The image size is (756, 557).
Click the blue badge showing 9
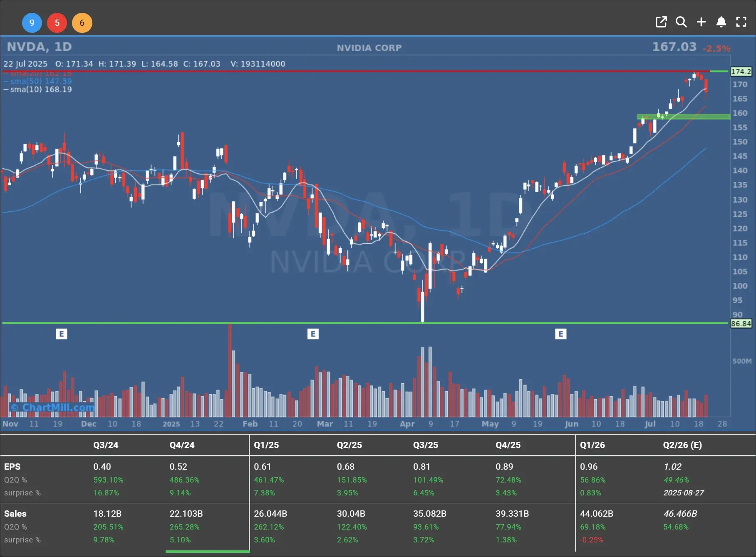coord(32,23)
